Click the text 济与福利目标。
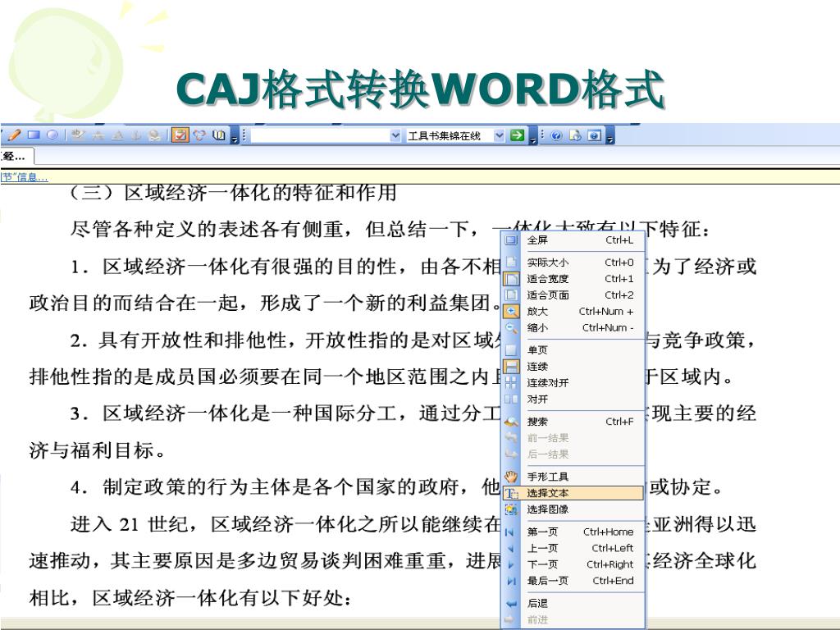Viewport: 840px width, 630px height. pos(98,450)
